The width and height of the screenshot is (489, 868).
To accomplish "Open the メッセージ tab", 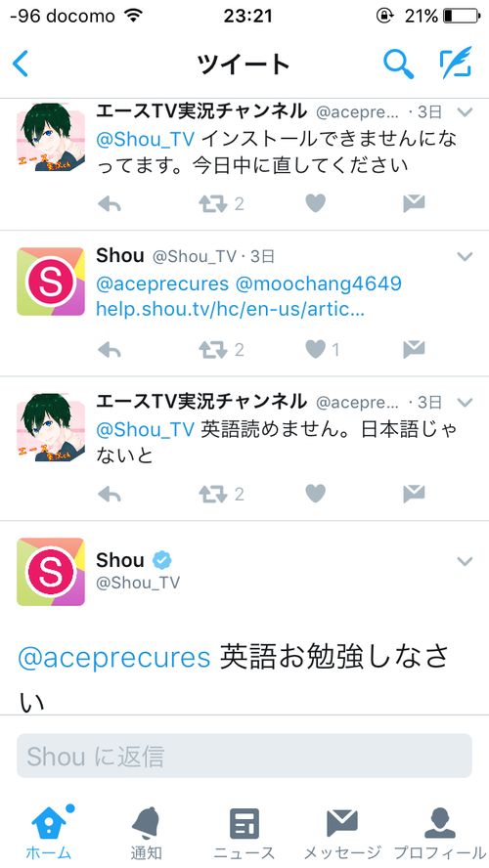I will (x=341, y=833).
